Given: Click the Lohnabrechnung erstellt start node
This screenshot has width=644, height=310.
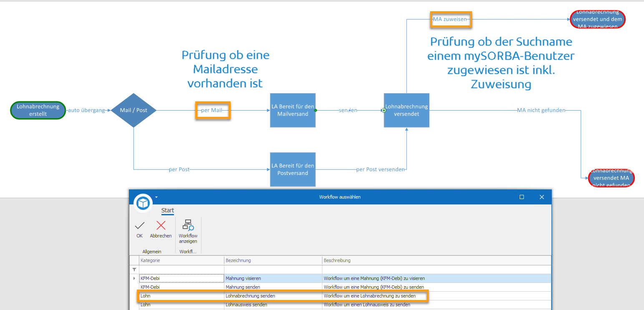Looking at the screenshot, I should click(38, 110).
